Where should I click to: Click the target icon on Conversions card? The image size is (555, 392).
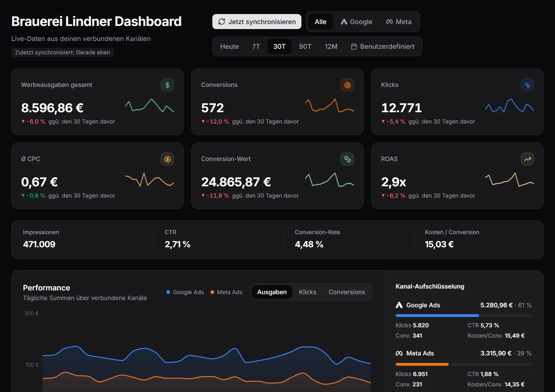pyautogui.click(x=347, y=85)
